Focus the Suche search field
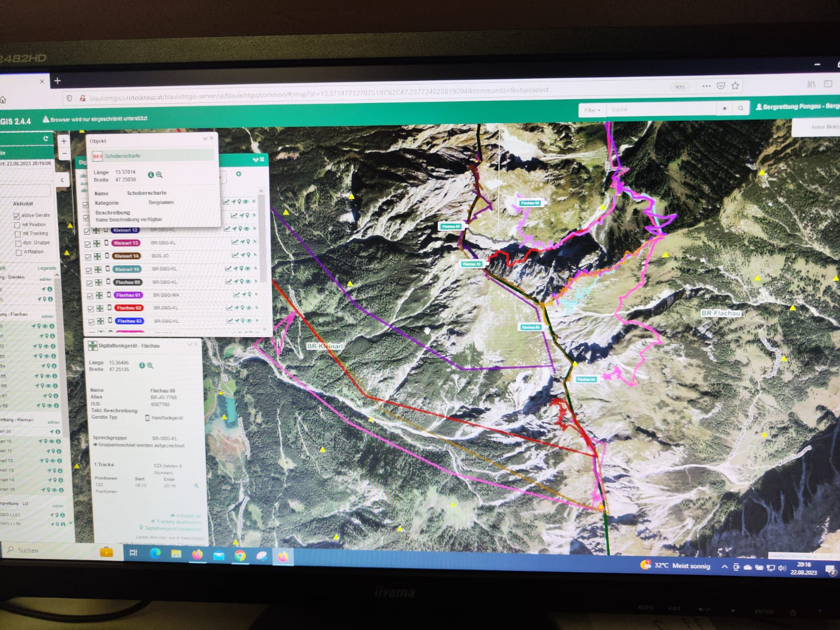840x630 pixels. click(x=663, y=109)
